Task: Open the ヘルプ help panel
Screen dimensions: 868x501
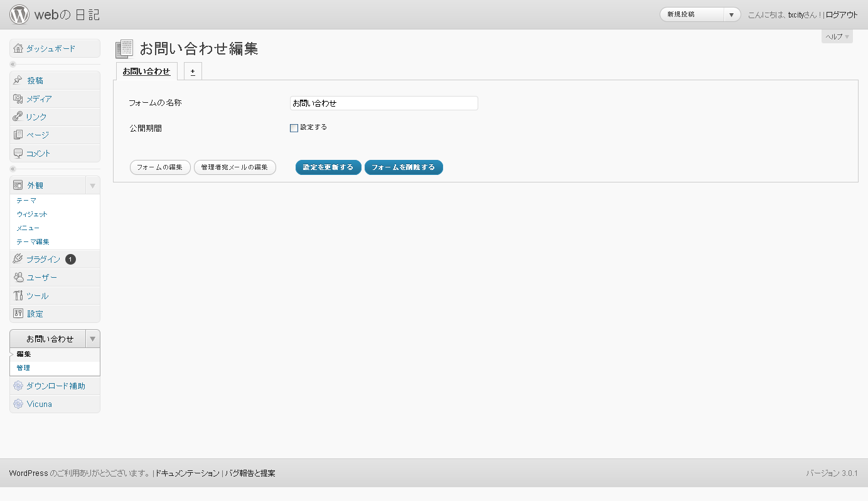Action: coord(837,37)
